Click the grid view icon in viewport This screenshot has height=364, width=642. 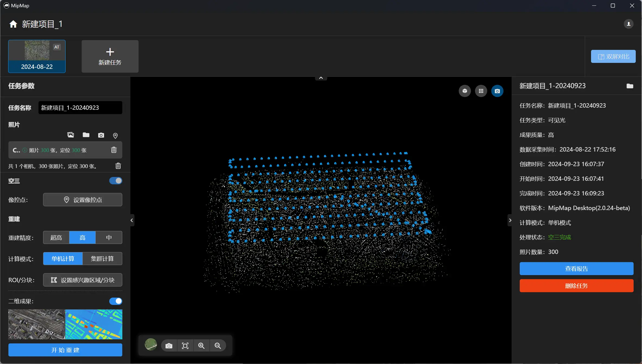coord(481,91)
